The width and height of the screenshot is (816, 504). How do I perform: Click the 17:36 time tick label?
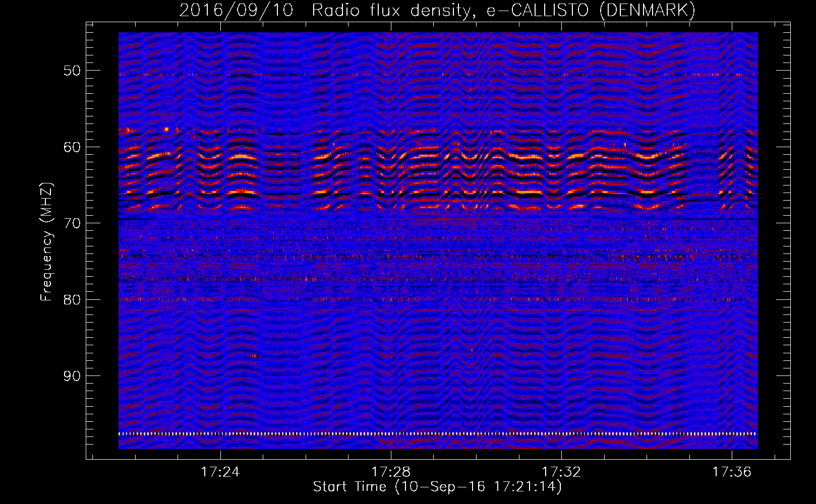pyautogui.click(x=732, y=472)
